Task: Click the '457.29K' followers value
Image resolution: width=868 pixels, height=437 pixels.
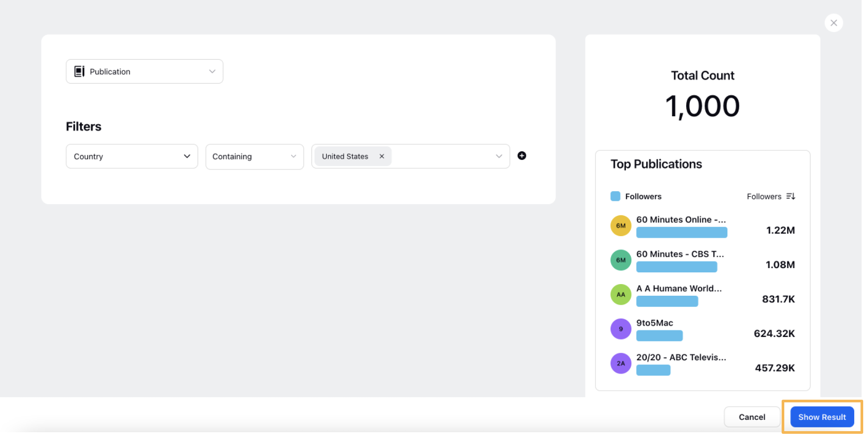Action: [775, 368]
